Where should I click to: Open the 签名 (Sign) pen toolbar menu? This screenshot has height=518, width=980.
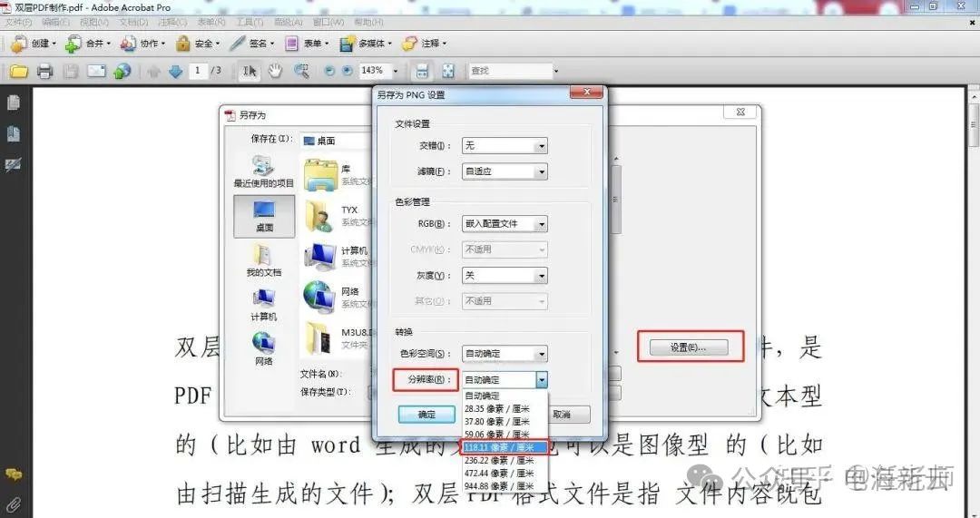coord(252,44)
